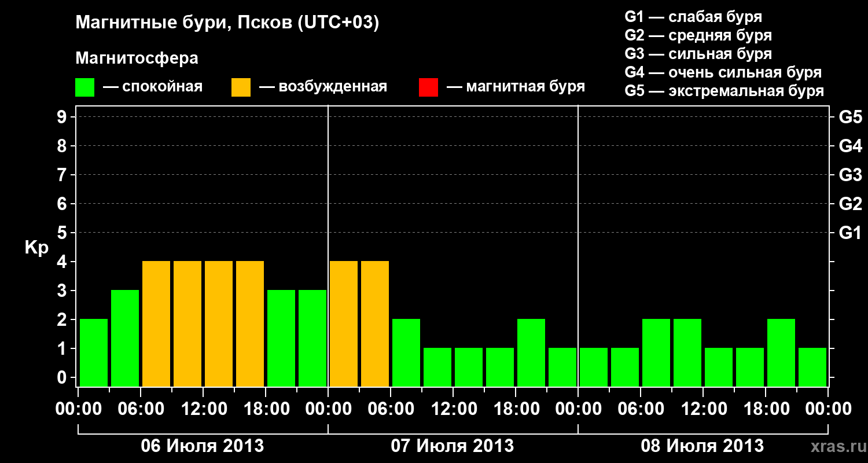Click the 06 Июля 15:00–18:00 orange bar

(x=250, y=324)
